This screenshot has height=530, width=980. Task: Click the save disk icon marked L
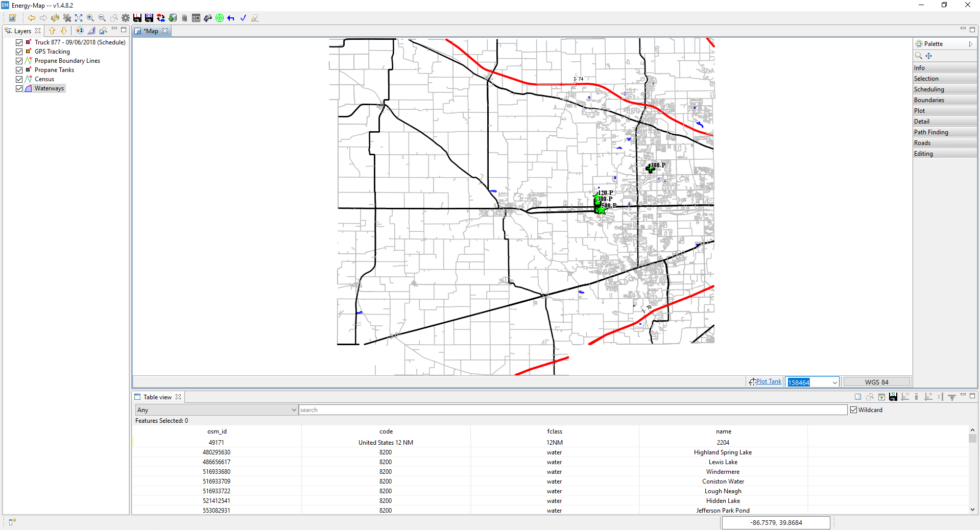(x=137, y=18)
